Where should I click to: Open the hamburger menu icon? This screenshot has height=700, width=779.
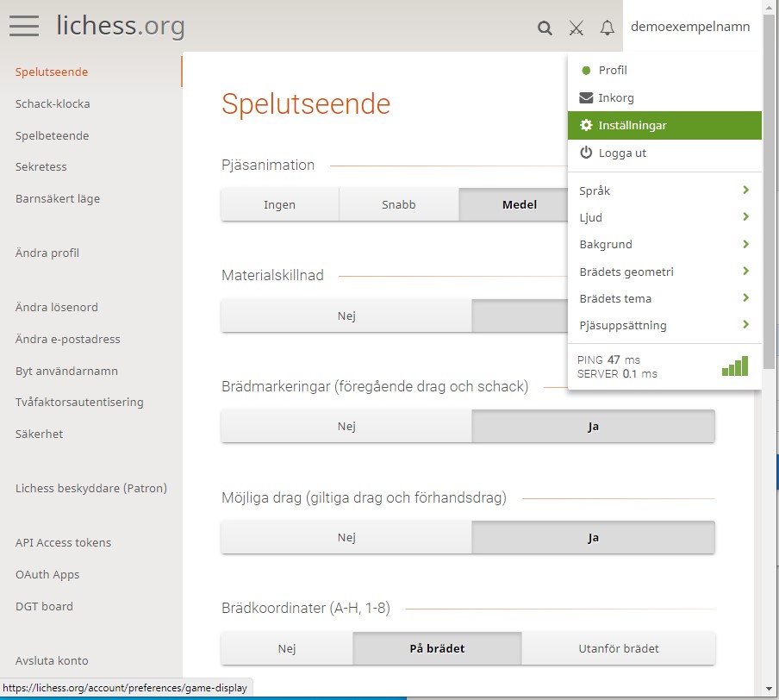[x=24, y=26]
